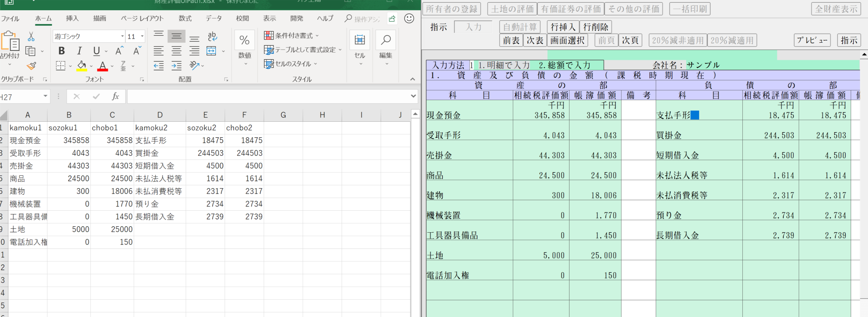Click the 全財産表示 button
Viewport: 868px width, 317px height.
click(x=836, y=9)
